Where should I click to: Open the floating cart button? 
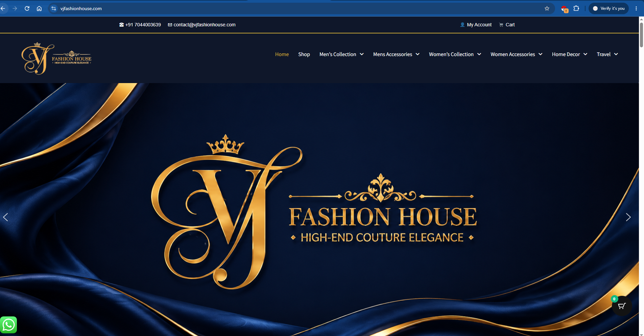click(622, 306)
